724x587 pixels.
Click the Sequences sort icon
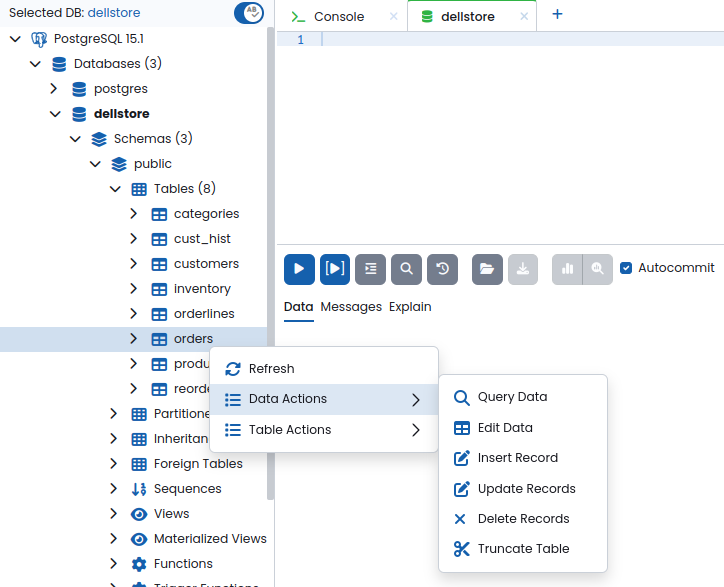pos(139,489)
